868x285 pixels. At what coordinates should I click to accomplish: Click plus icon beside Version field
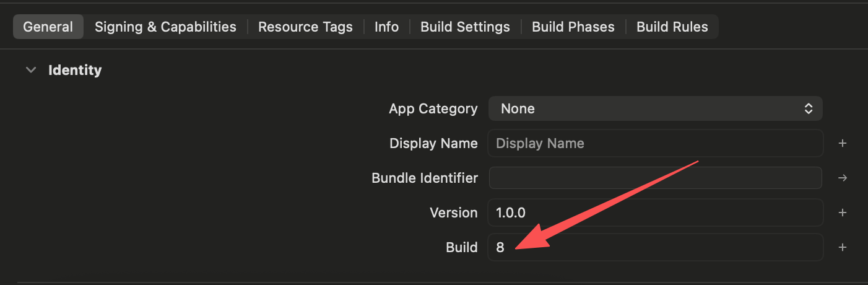point(842,213)
